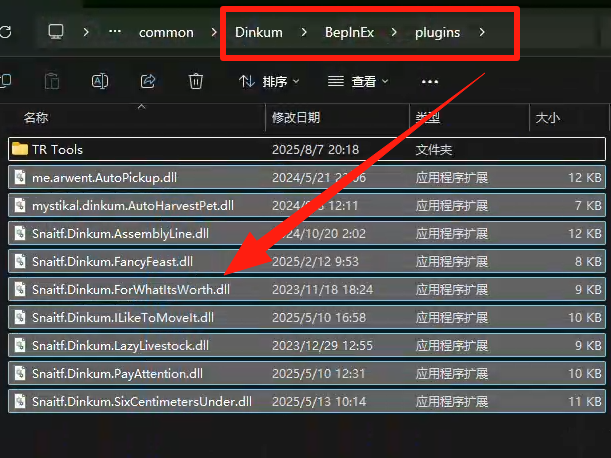611x458 pixels.
Task: Select the TR Tools folder name
Action: [57, 150]
